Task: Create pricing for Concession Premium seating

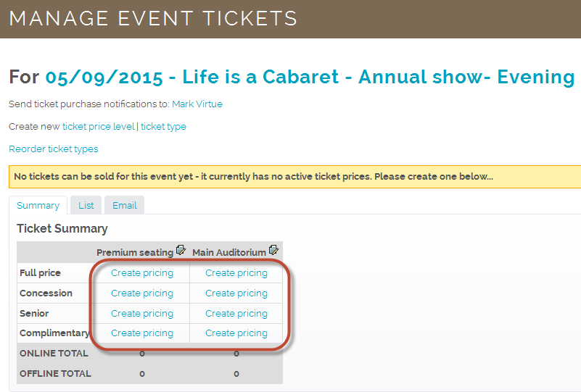Action: click(x=142, y=293)
